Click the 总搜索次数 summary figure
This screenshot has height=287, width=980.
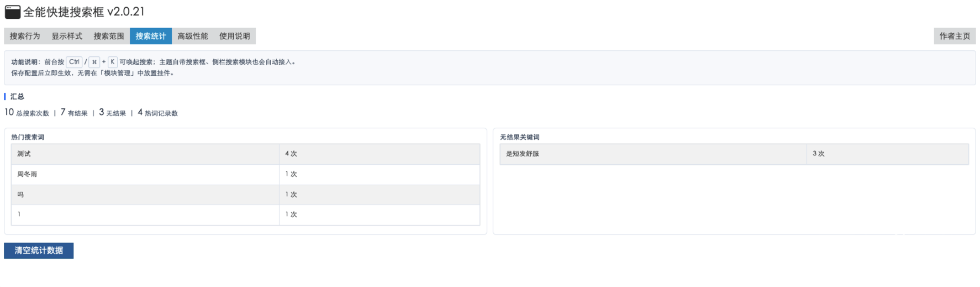(27, 113)
